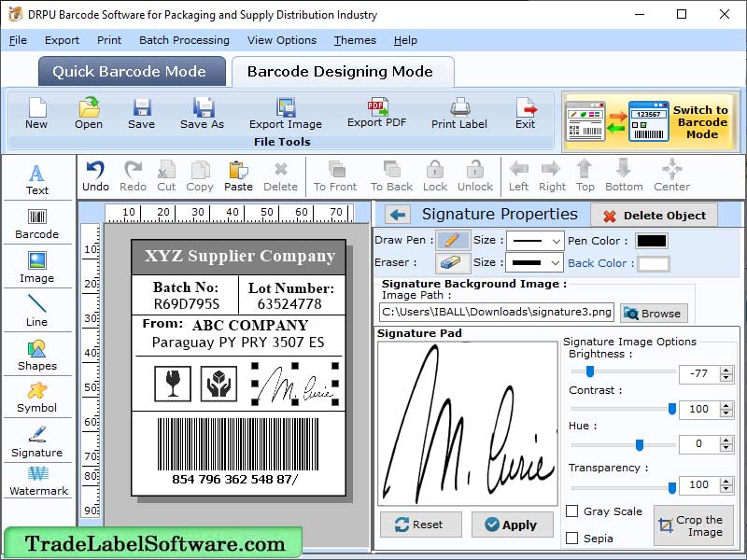Screen dimensions: 747x560
Task: Select the signature object on the label
Action: pyautogui.click(x=295, y=385)
